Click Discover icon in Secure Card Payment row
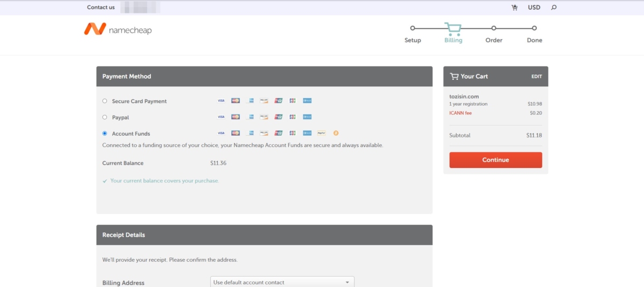The image size is (644, 287). pos(264,100)
